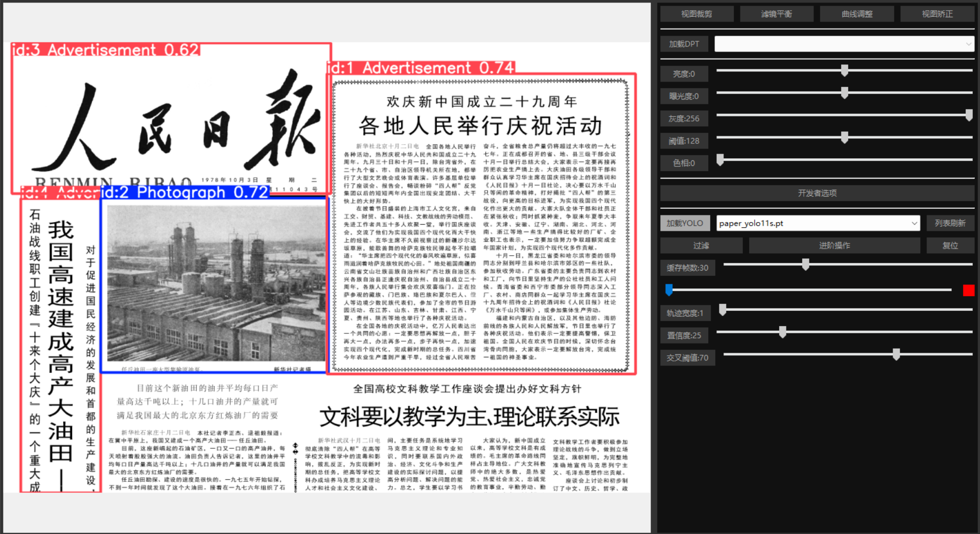Image resolution: width=980 pixels, height=534 pixels.
Task: Click the id:1 Advertisement 0.74 label
Action: coord(421,68)
